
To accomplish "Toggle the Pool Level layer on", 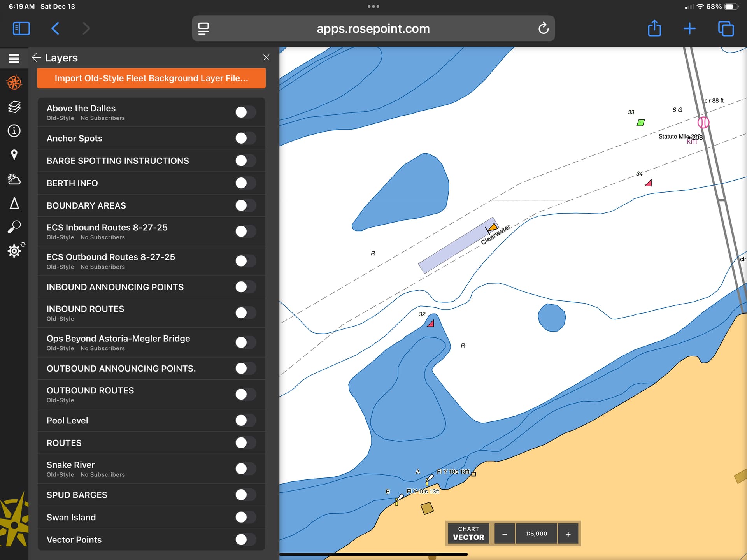I will pos(245,420).
